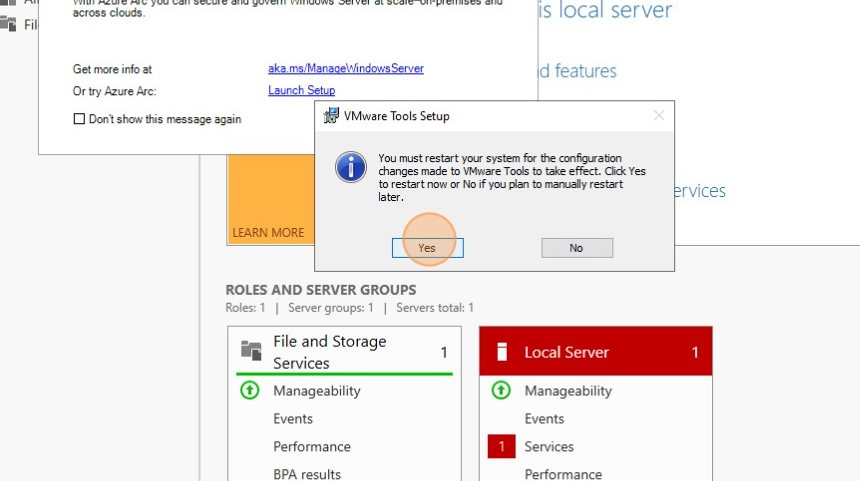Image resolution: width=860 pixels, height=481 pixels.
Task: Close the VMware Tools Setup dialog
Action: [x=659, y=116]
